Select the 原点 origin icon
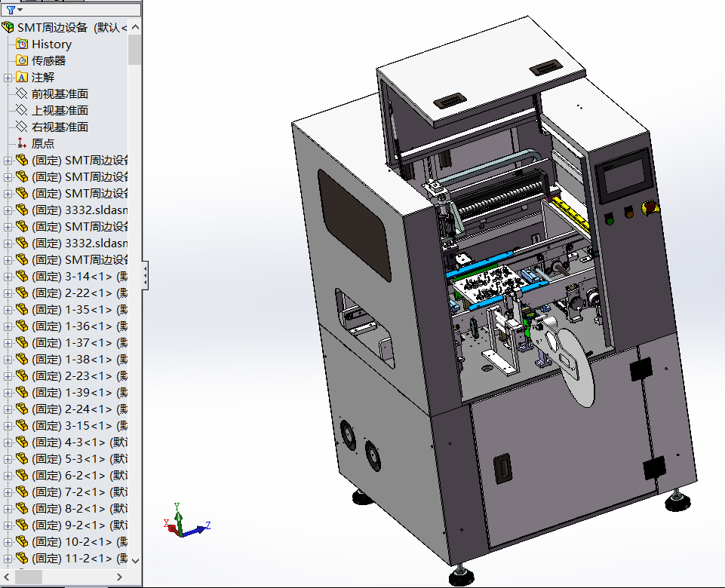 pos(22,143)
